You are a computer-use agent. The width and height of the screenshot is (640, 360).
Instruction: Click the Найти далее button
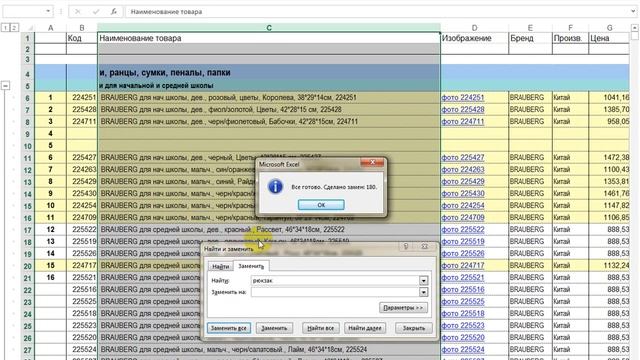[x=365, y=328]
